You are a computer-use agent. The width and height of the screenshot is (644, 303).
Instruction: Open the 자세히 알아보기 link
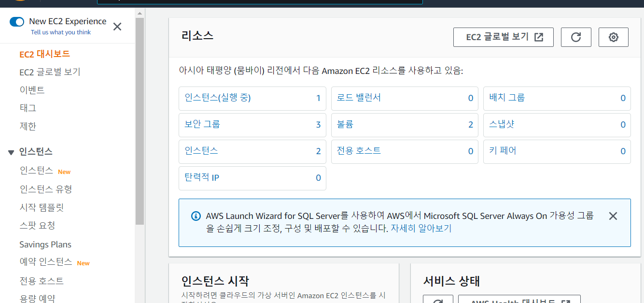(421, 229)
